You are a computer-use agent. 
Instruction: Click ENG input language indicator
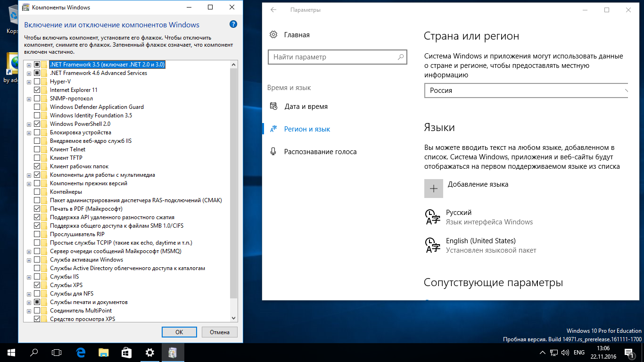click(579, 352)
